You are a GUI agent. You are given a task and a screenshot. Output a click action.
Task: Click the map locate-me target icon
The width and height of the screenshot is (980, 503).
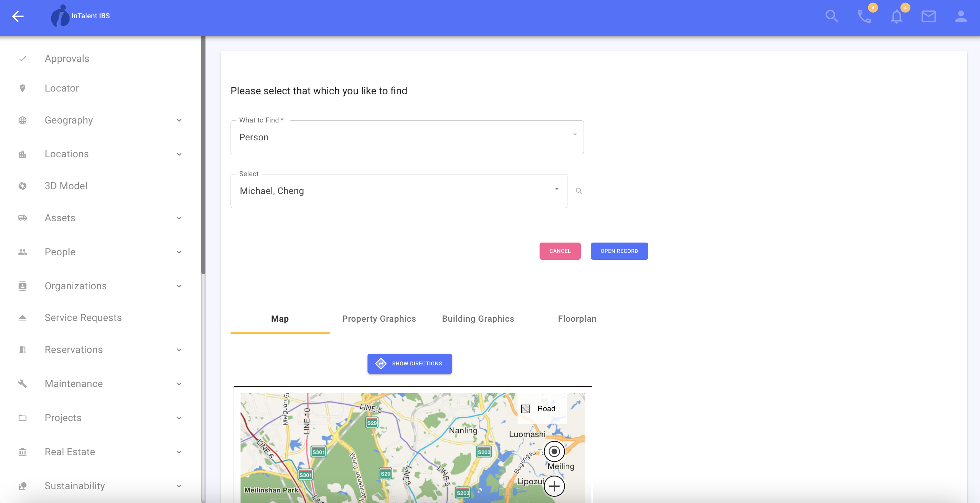click(554, 452)
